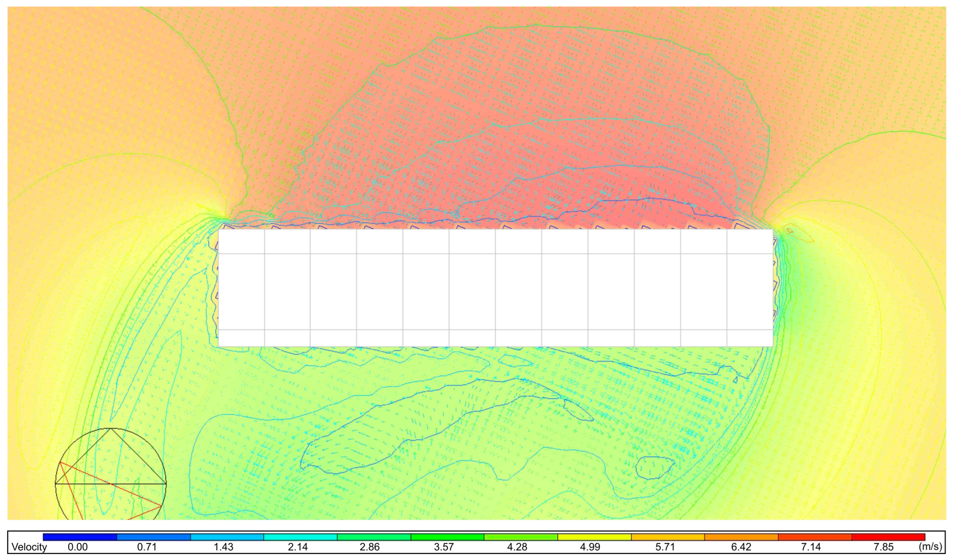Select the cyan 2.14 legend color band

coord(300,537)
